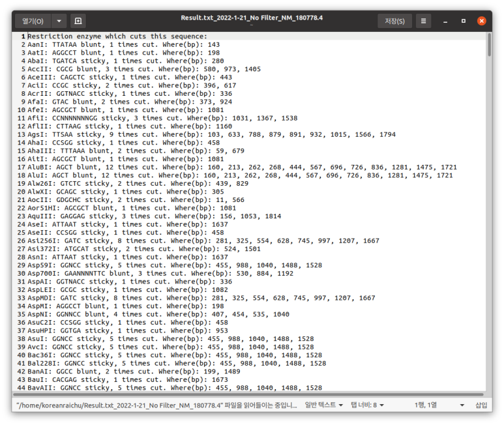
Task: Click the Bal228I: GGNCC line
Action: (x=177, y=364)
